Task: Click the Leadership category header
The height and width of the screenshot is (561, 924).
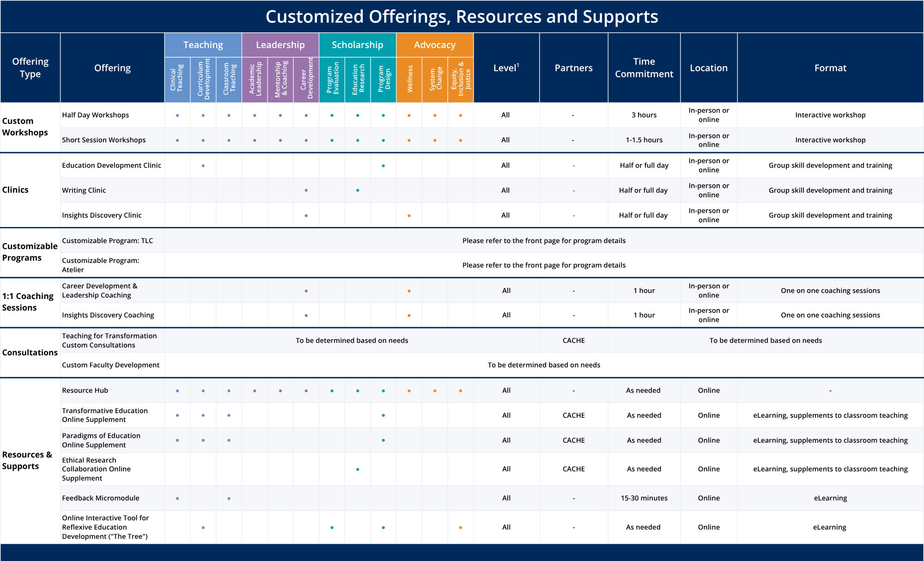Action: click(280, 45)
